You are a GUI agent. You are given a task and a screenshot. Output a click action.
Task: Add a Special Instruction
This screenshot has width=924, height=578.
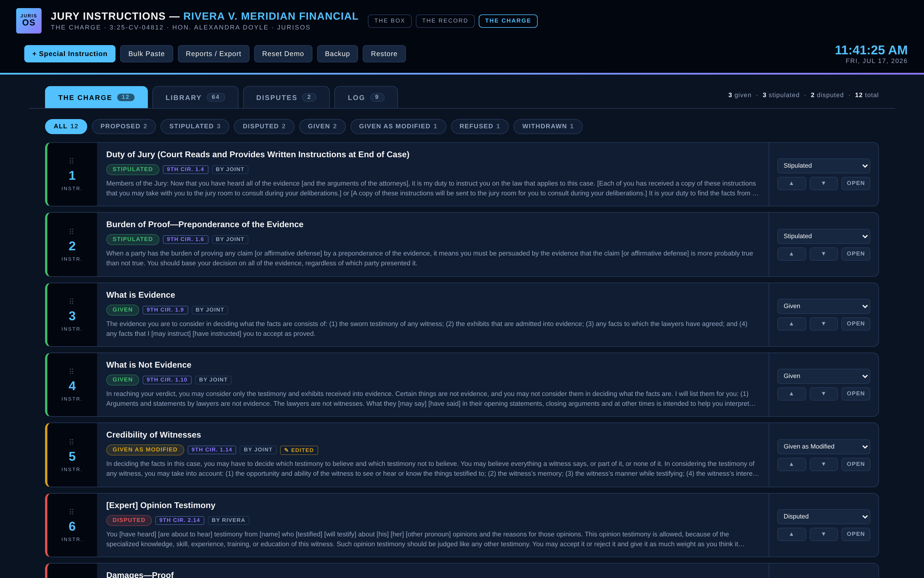(x=70, y=54)
